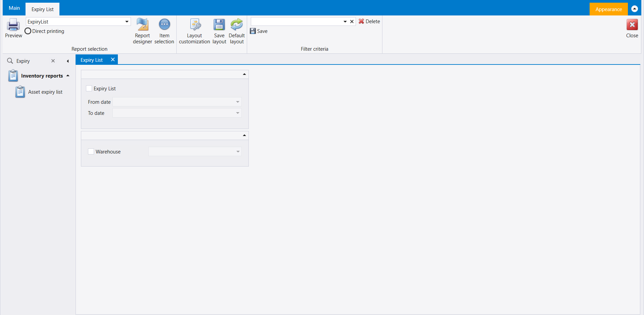Delete the filter criteria
This screenshot has width=644, height=315.
click(369, 21)
